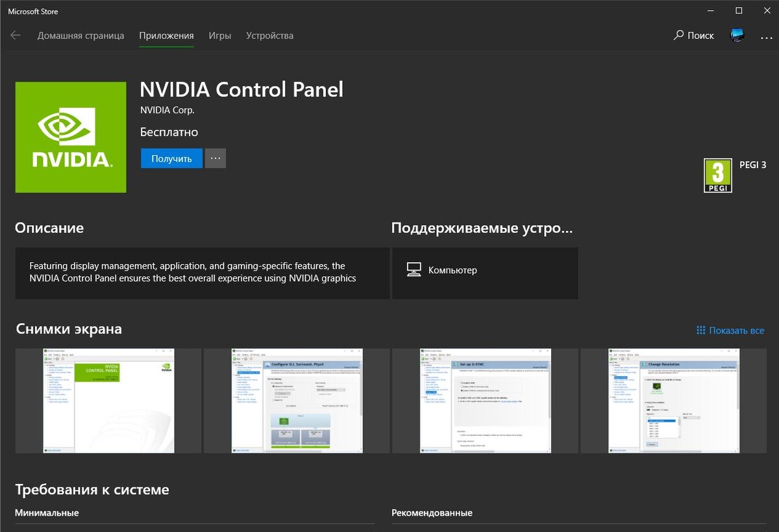Click the NVIDIA Control Panel title
Screen dimensions: 779x532
click(241, 89)
